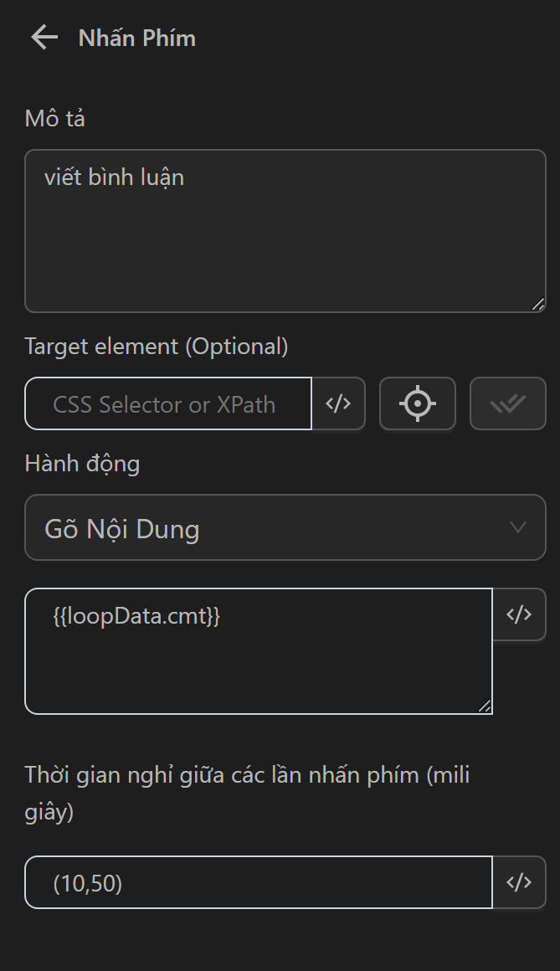The height and width of the screenshot is (971, 560).
Task: Click the resize grip of loopData.cmt textarea
Action: [x=485, y=706]
